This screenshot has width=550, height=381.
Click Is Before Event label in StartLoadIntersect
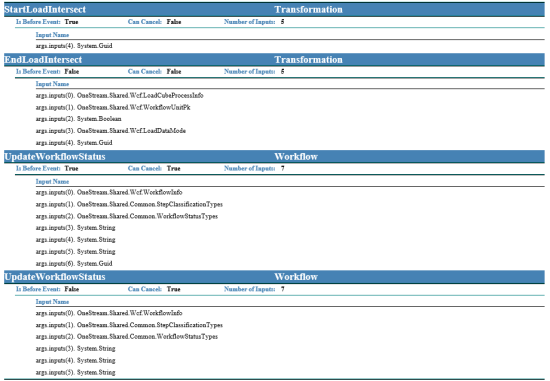[38, 22]
